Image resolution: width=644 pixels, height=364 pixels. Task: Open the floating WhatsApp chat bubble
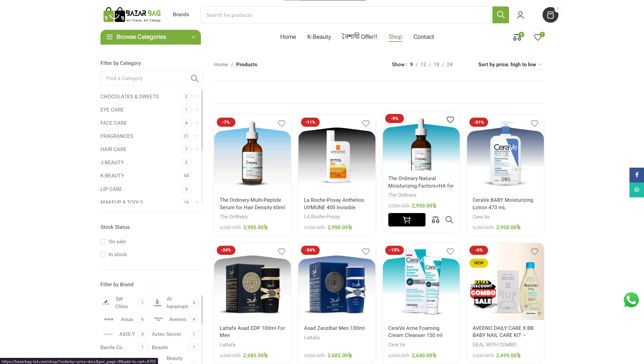tap(631, 300)
